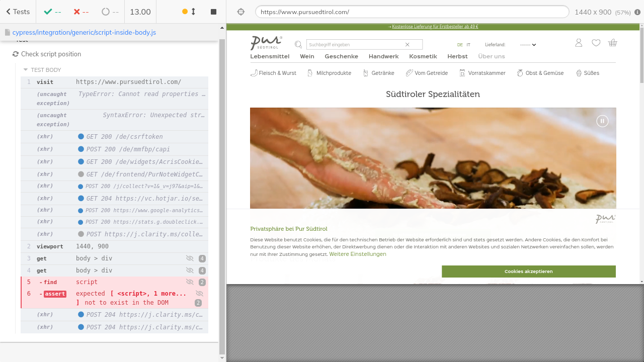Pause the slideshow with the pause button
The height and width of the screenshot is (362, 644).
pyautogui.click(x=602, y=121)
